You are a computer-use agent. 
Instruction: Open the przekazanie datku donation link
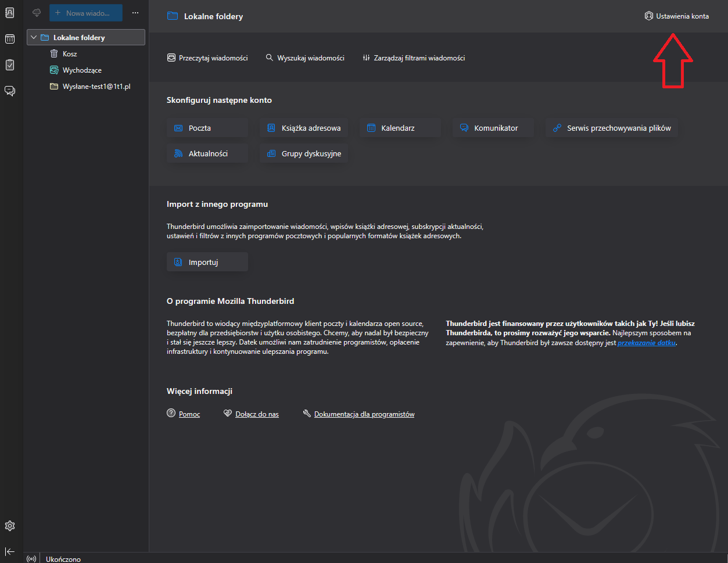(x=647, y=343)
